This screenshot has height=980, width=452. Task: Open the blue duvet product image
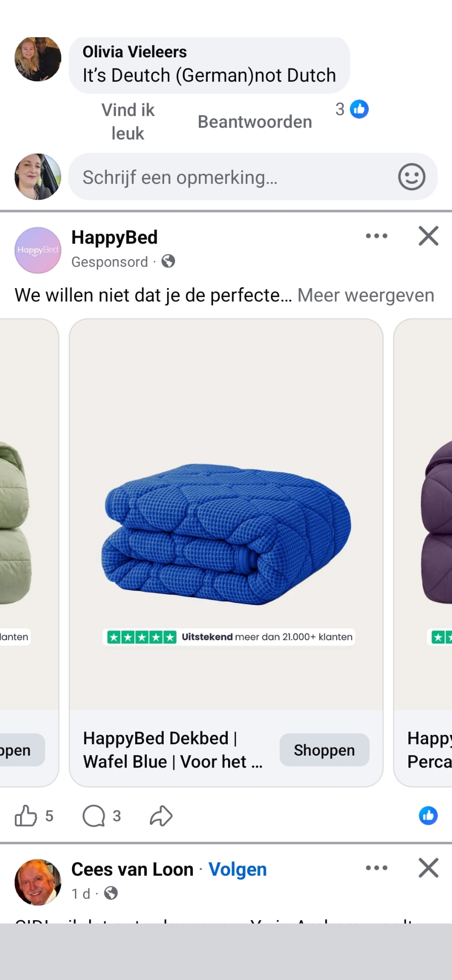(226, 514)
